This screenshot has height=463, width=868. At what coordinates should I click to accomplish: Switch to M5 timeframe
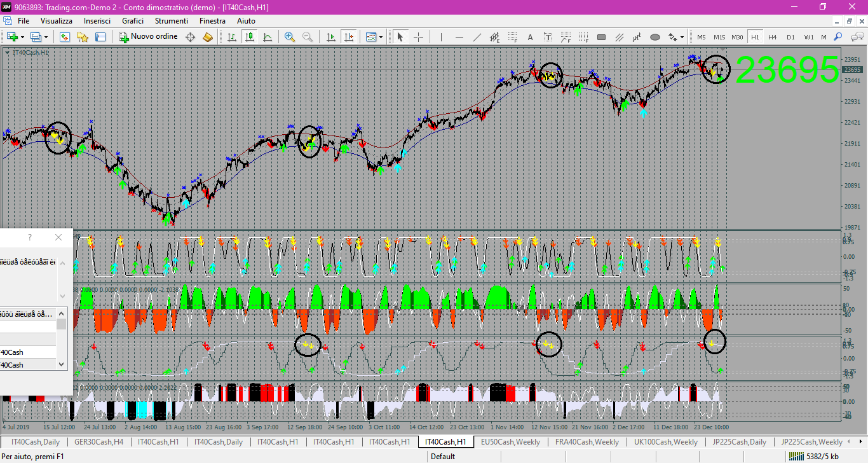pyautogui.click(x=702, y=37)
